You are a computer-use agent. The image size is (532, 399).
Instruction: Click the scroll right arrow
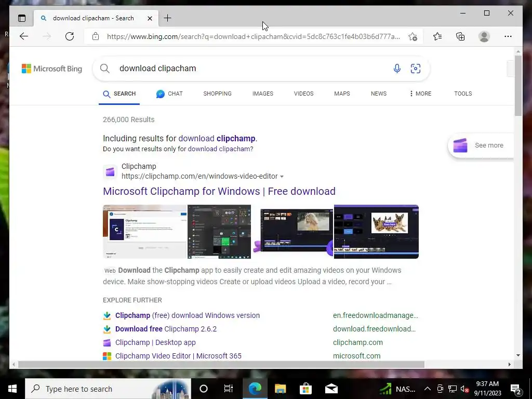[x=509, y=365]
